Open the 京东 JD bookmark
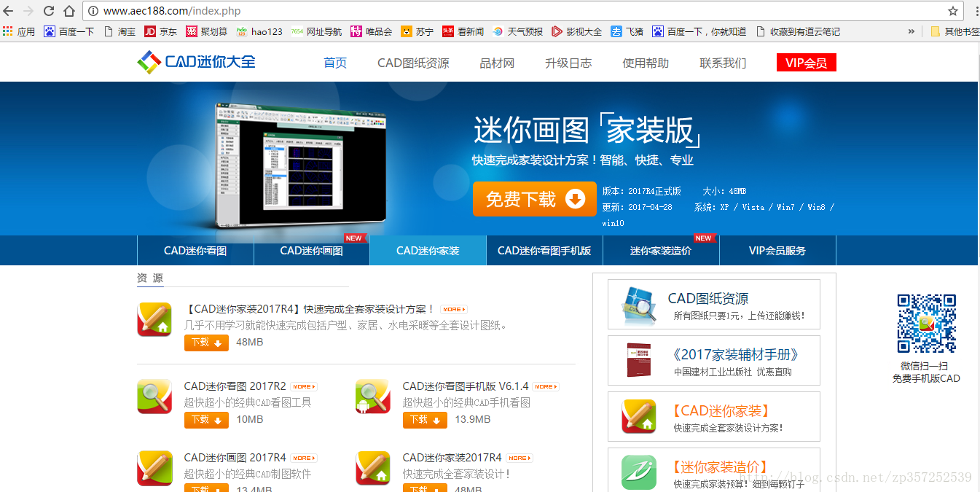 pyautogui.click(x=161, y=31)
